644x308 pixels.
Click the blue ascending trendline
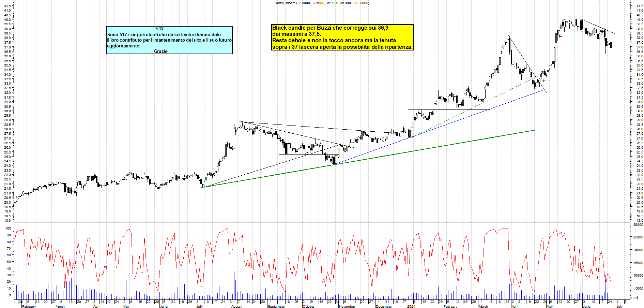pos(440,127)
